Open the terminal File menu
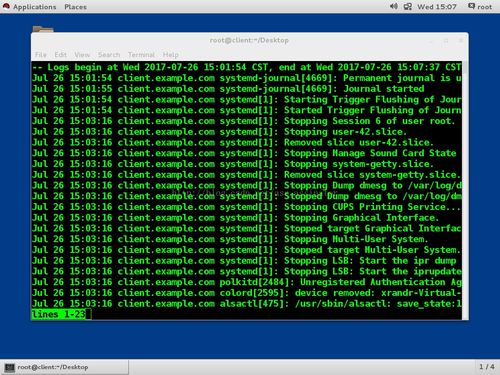Screen dimensions: 500x375 coord(41,55)
